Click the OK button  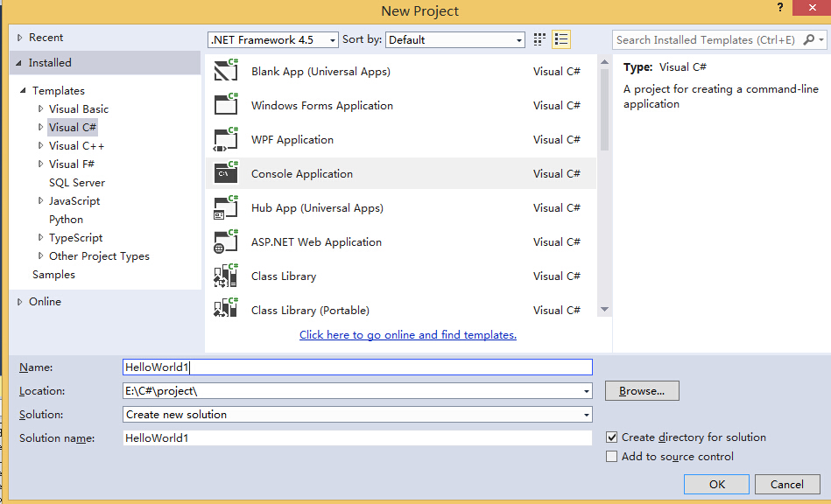716,485
